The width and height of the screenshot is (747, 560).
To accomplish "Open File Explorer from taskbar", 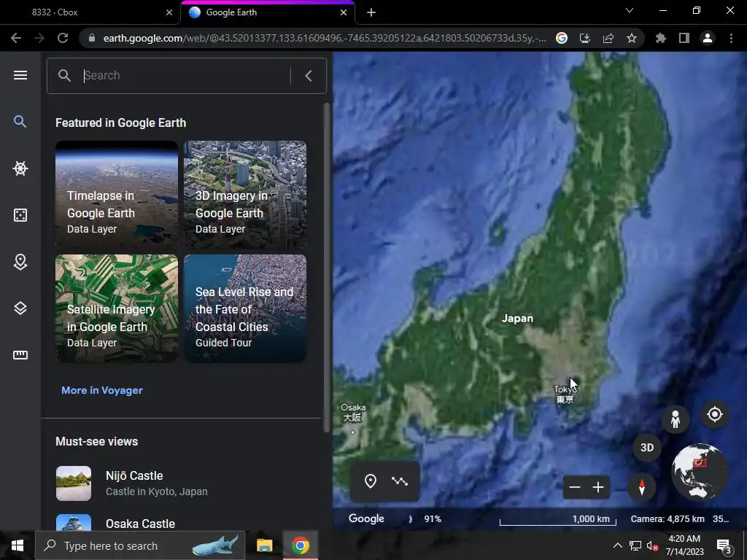I will tap(264, 545).
